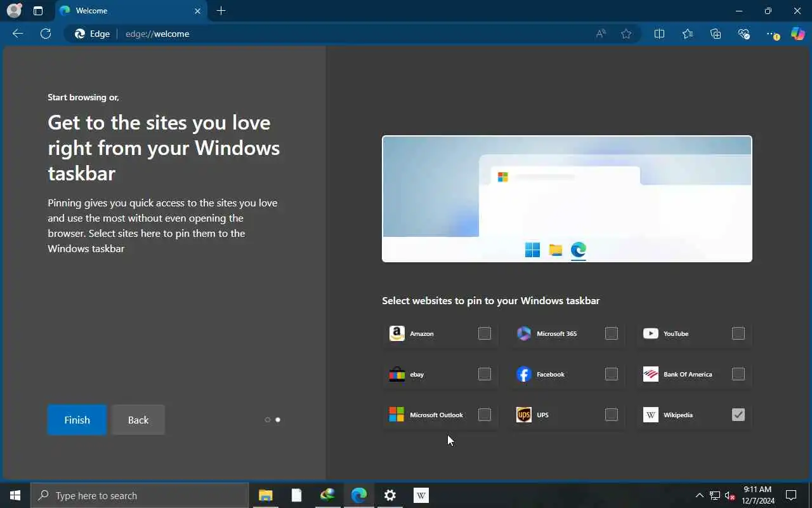Open File Explorer from taskbar
The width and height of the screenshot is (812, 508).
pyautogui.click(x=265, y=495)
